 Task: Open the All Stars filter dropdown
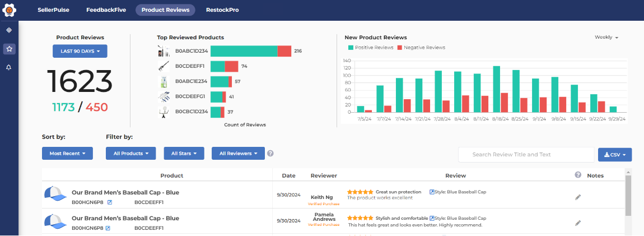coord(184,153)
